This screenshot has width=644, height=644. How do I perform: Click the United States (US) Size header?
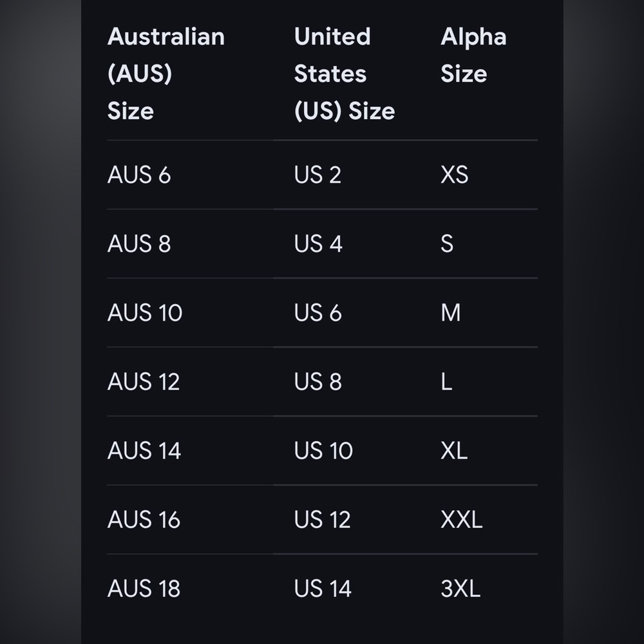click(x=345, y=73)
